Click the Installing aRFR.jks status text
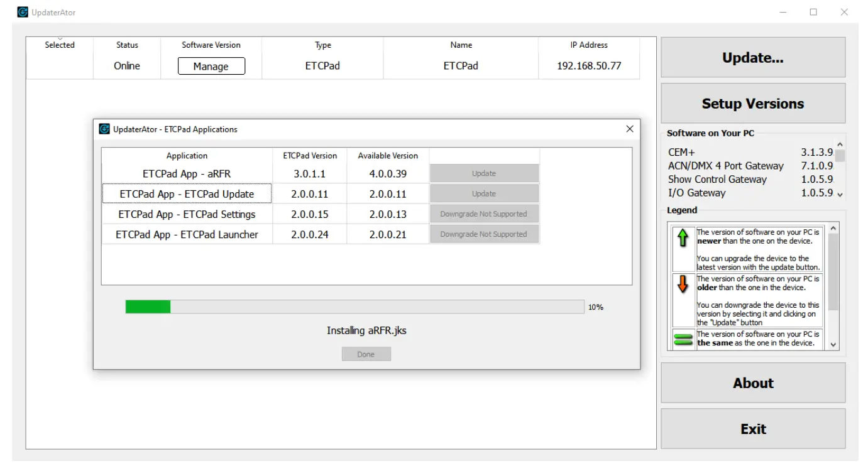 [366, 330]
